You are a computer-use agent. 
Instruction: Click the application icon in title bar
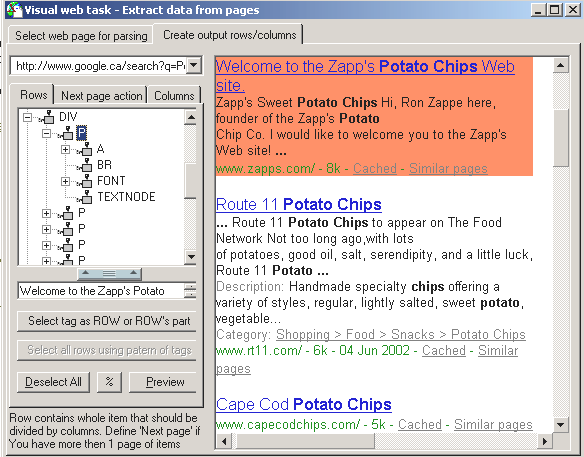14,10
